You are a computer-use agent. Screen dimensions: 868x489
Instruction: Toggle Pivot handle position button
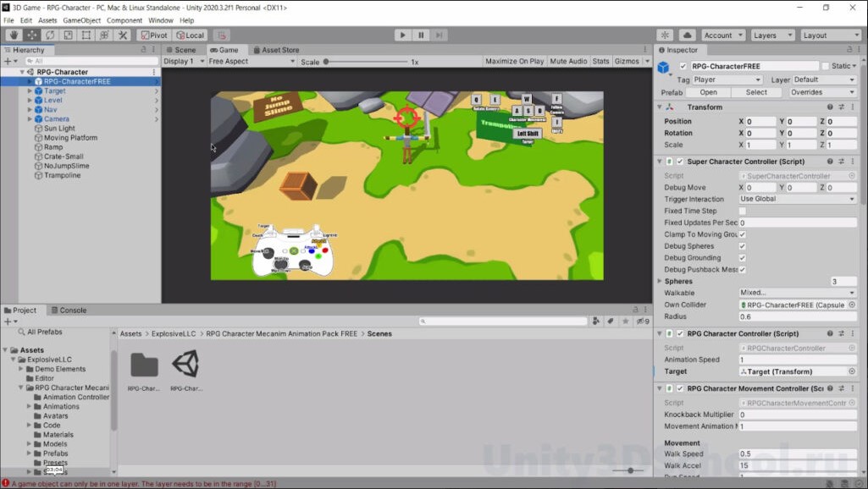click(x=154, y=35)
